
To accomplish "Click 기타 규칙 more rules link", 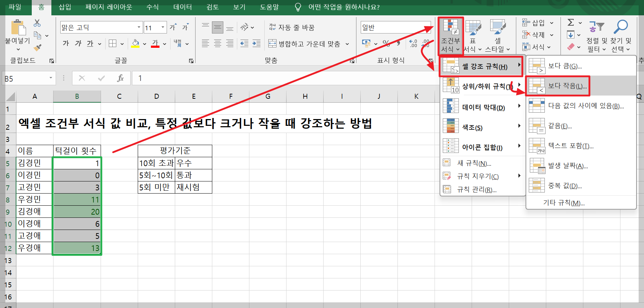I will tap(564, 202).
